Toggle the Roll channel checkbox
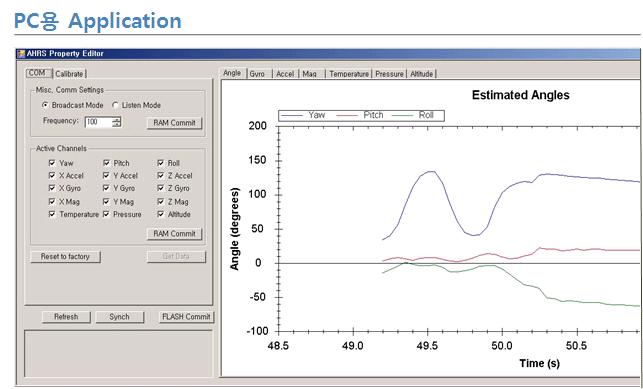This screenshot has height=389, width=643. 160,163
